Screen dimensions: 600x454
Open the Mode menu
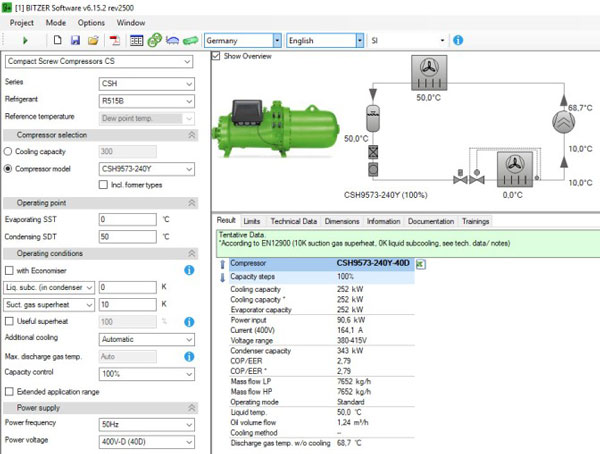tap(56, 23)
